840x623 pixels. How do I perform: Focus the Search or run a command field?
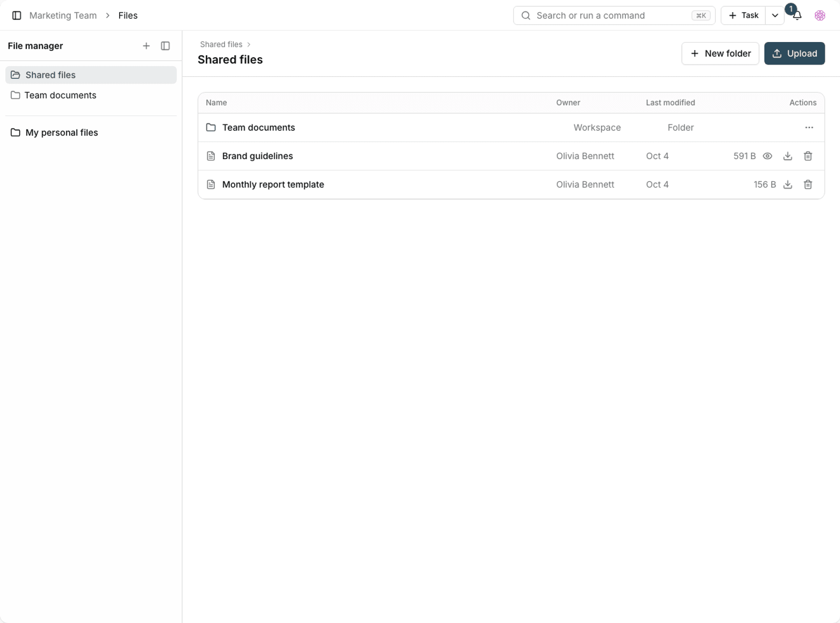(x=614, y=15)
